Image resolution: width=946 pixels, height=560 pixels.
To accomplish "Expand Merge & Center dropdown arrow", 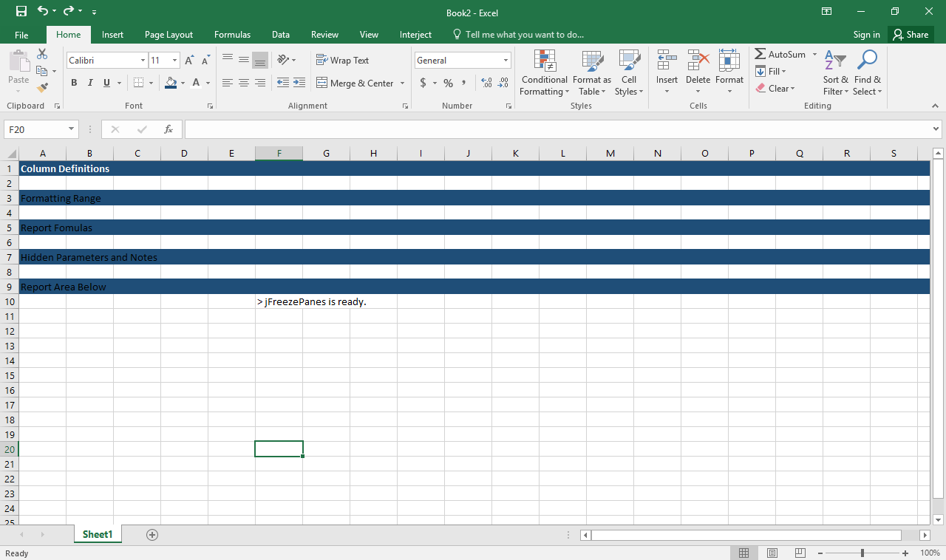I will [403, 83].
